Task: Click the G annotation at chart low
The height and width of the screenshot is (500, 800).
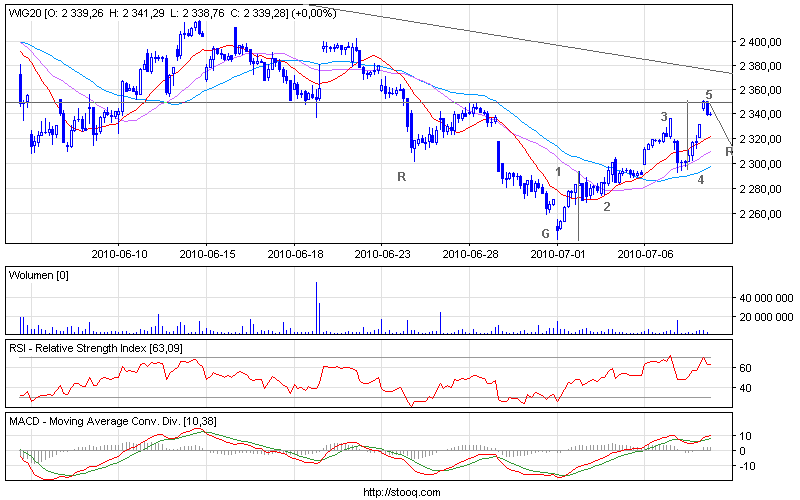Action: 546,233
